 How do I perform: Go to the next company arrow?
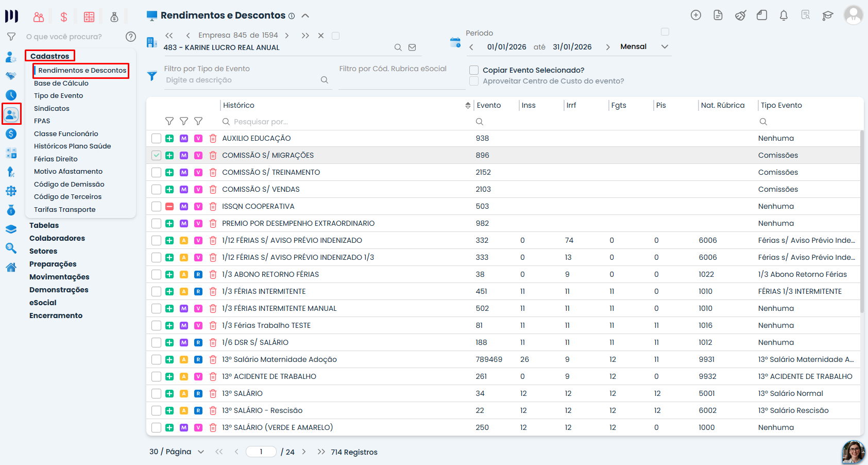point(287,36)
